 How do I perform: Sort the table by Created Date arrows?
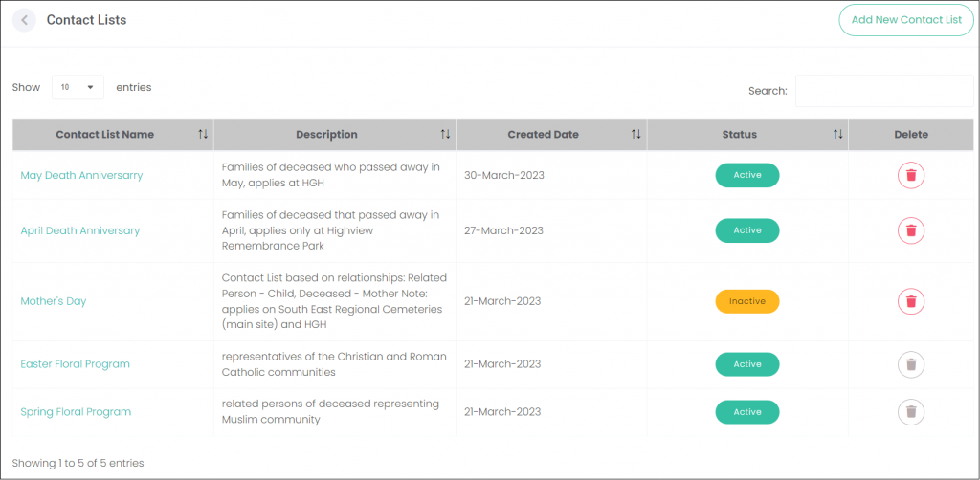[x=635, y=134]
